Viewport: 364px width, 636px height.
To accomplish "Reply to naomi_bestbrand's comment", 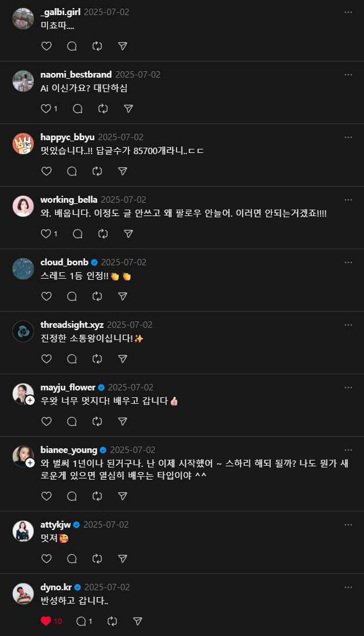I will pos(78,109).
